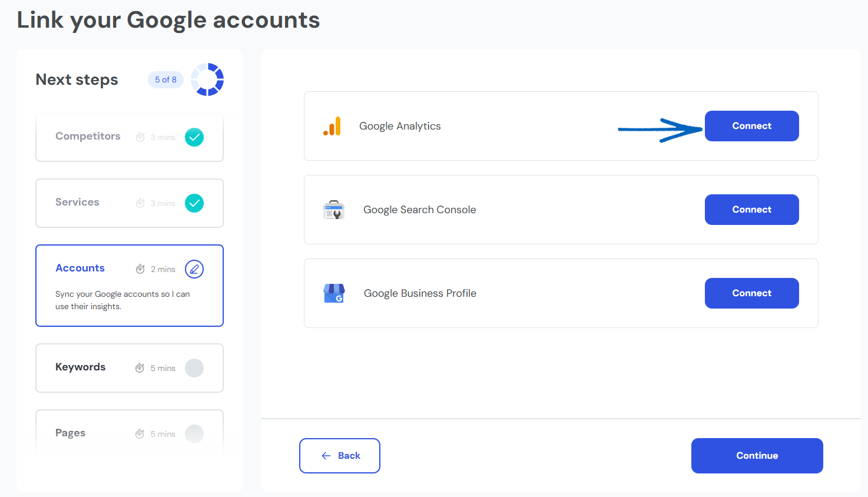Viewport: 868px width, 497px height.
Task: Click the 'Google Search Console' label
Action: tap(419, 210)
